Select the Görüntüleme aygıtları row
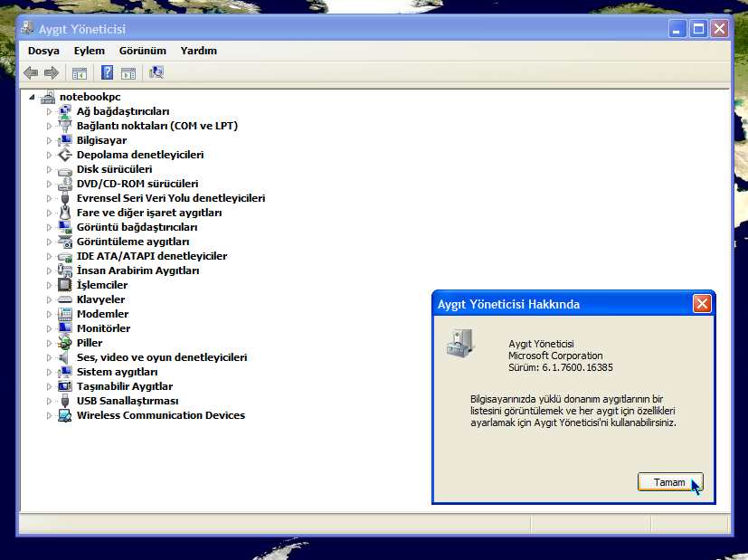The width and height of the screenshot is (748, 560). (133, 242)
